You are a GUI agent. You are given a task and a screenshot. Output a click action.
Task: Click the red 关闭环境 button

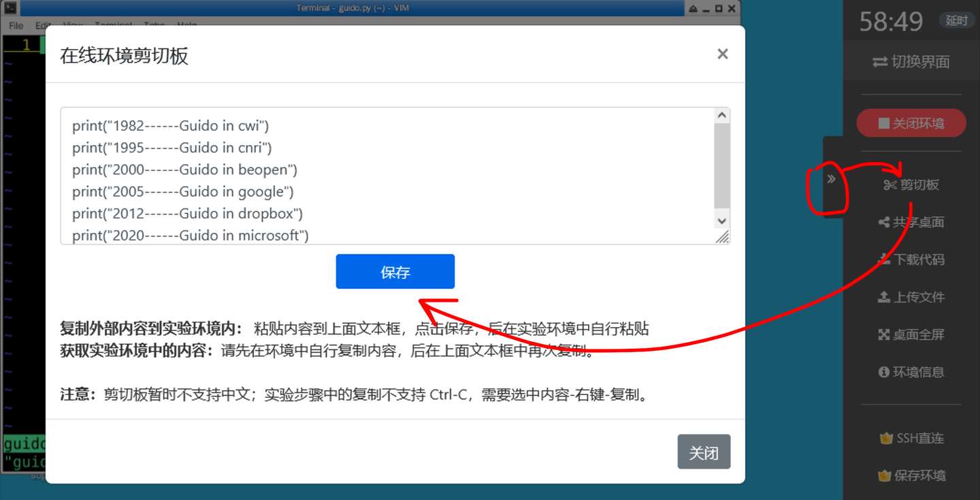coord(911,123)
